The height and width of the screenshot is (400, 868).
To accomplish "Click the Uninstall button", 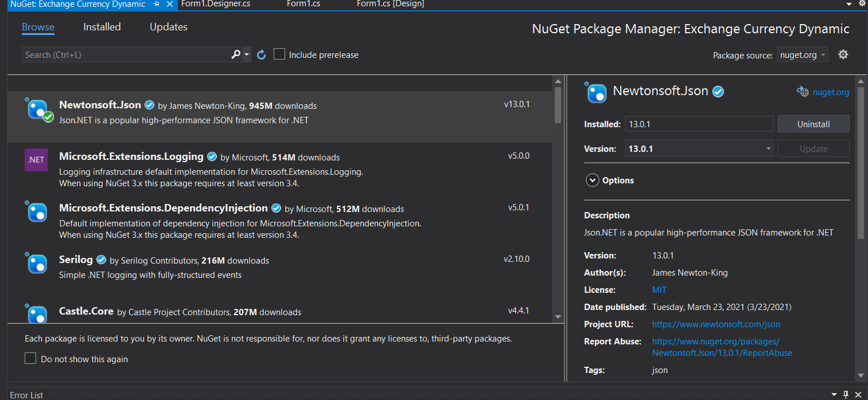I will [x=813, y=124].
